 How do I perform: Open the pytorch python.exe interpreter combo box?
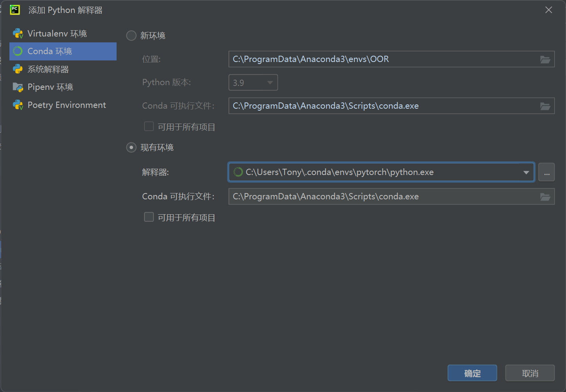click(377, 172)
